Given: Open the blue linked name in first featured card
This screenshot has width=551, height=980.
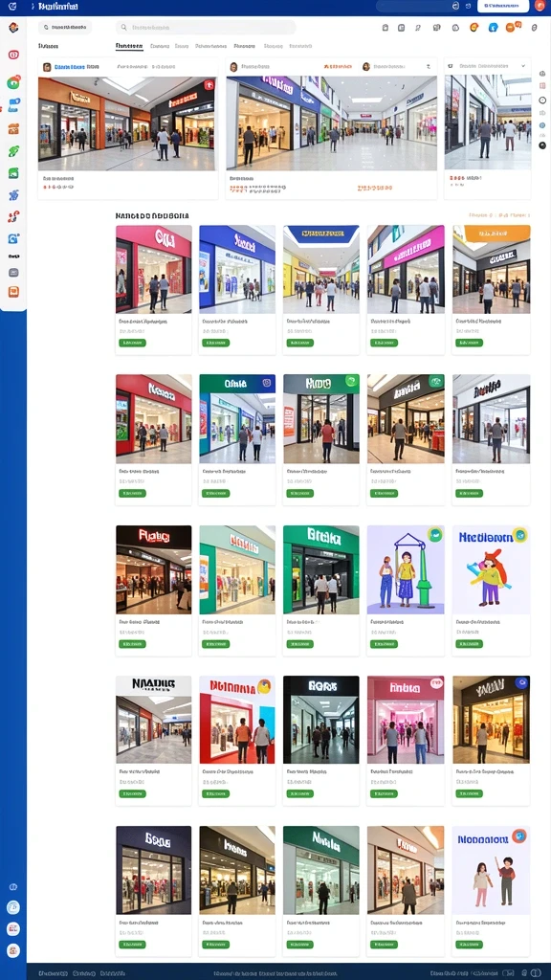Looking at the screenshot, I should [x=69, y=66].
